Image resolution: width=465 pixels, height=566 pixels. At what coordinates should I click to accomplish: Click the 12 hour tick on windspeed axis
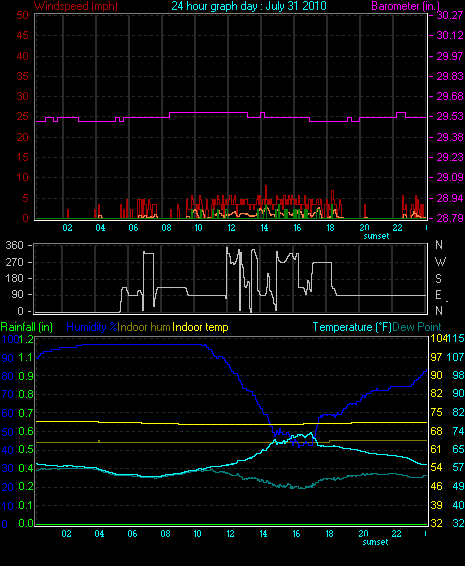[x=231, y=228]
